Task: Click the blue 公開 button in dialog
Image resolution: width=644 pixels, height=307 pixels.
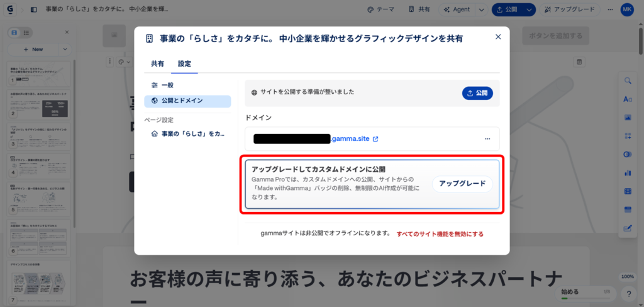Action: click(x=477, y=92)
